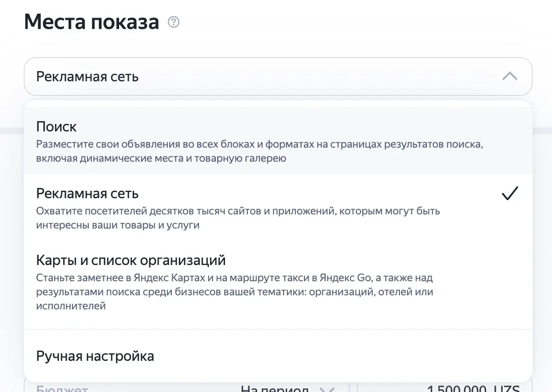Click the 1 500 000 UZS budget field
The height and width of the screenshot is (392, 552).
444,388
